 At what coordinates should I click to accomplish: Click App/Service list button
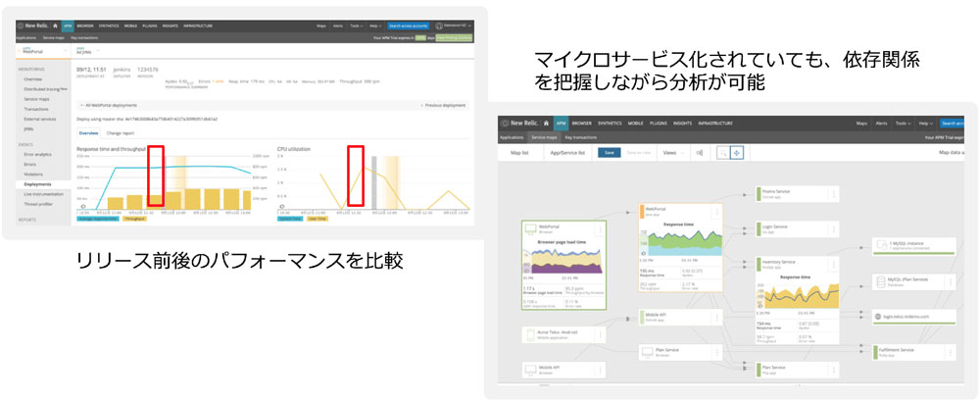pyautogui.click(x=566, y=153)
